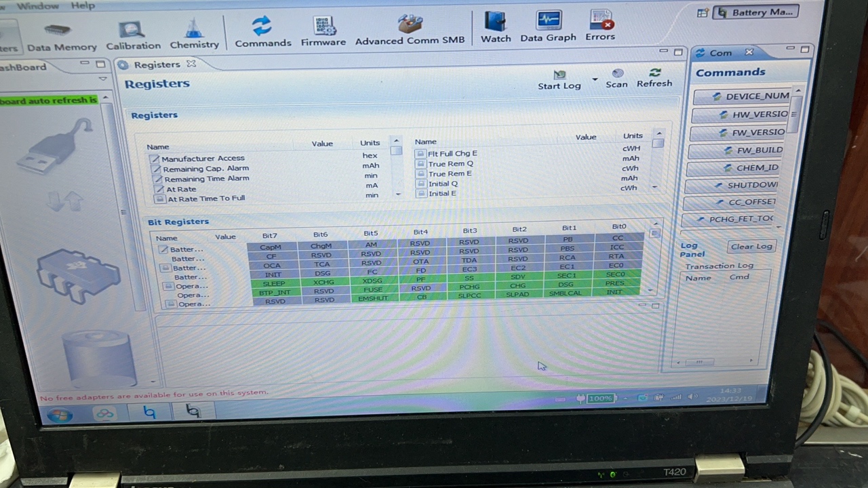The width and height of the screenshot is (868, 488).
Task: Toggle At Rate Time To Full icon
Action: click(159, 199)
